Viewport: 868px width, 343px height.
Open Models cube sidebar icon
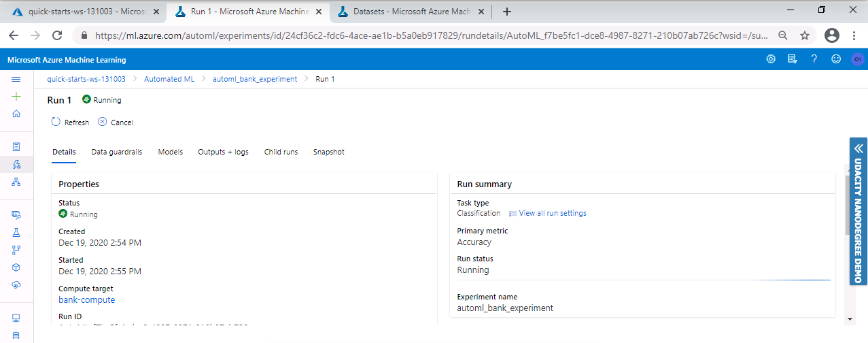(x=16, y=267)
